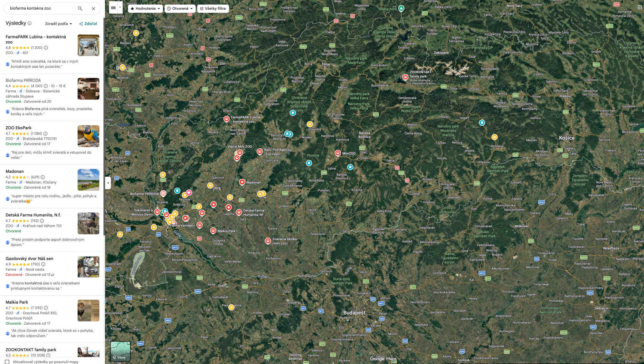
Task: Open the Biofarma PRÍRODA result listing
Action: pos(23,80)
